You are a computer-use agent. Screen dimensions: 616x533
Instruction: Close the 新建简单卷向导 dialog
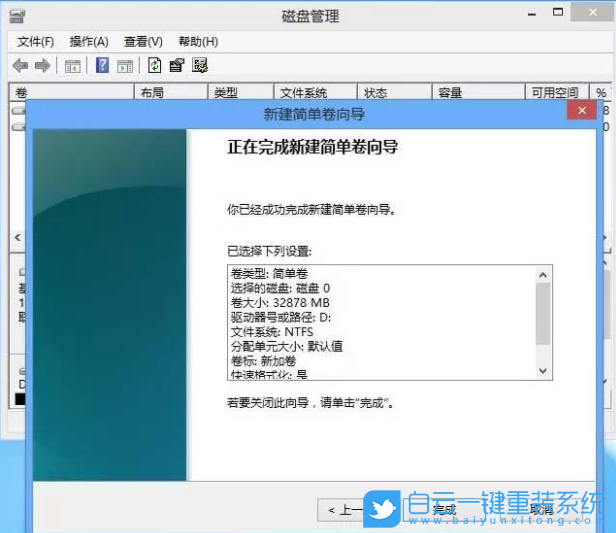coord(582,113)
